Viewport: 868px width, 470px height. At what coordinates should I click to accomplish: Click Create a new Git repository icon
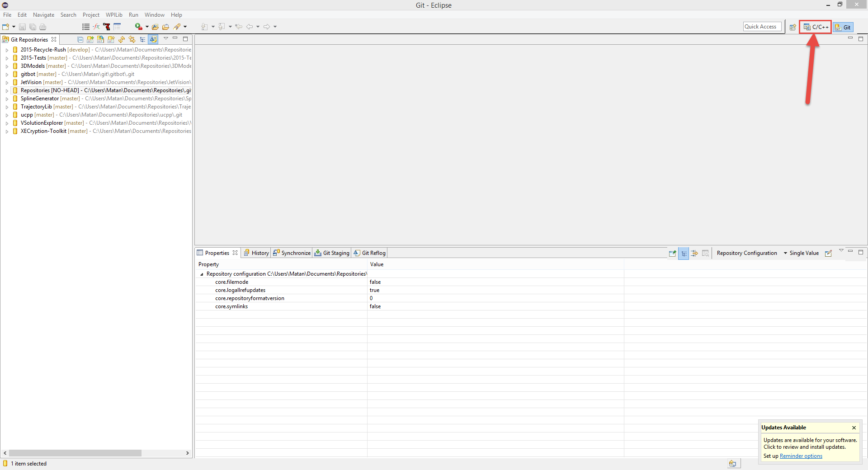click(x=111, y=39)
